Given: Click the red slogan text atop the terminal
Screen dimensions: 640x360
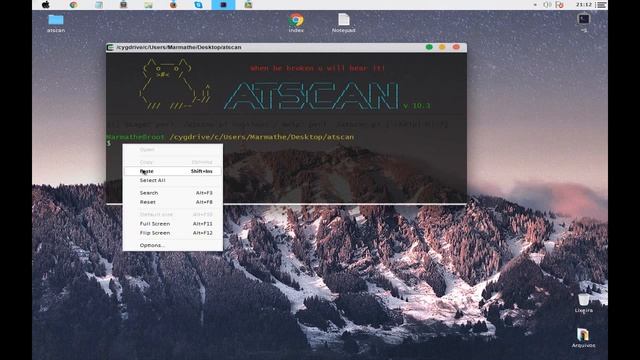Looking at the screenshot, I should (318, 68).
